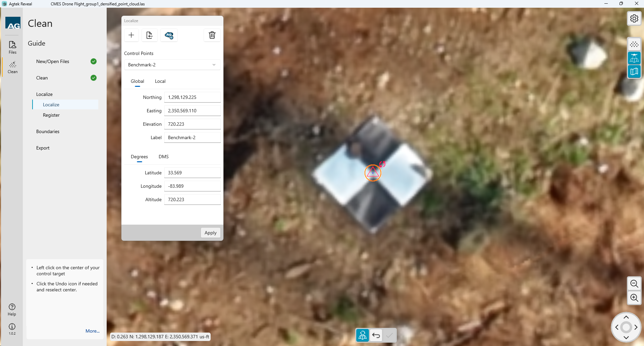Screen dimensions: 644x346
Task: Open the Files sidebar icon
Action: click(x=12, y=47)
